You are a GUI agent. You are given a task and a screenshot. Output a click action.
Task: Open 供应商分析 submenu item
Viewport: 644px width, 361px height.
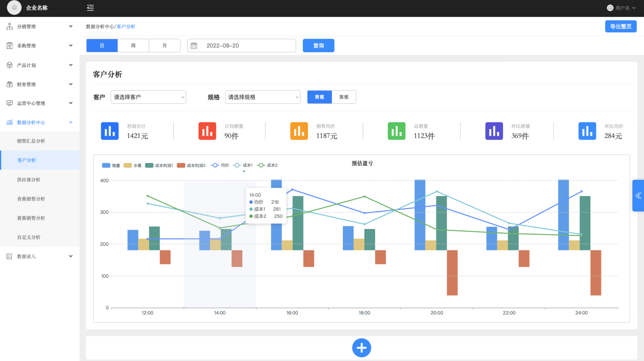pos(40,180)
